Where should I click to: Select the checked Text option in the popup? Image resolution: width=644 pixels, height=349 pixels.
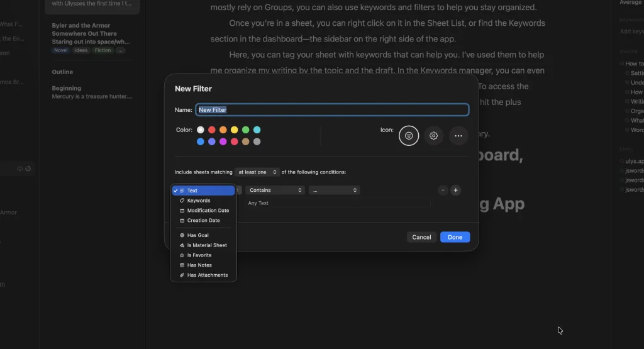pos(203,191)
